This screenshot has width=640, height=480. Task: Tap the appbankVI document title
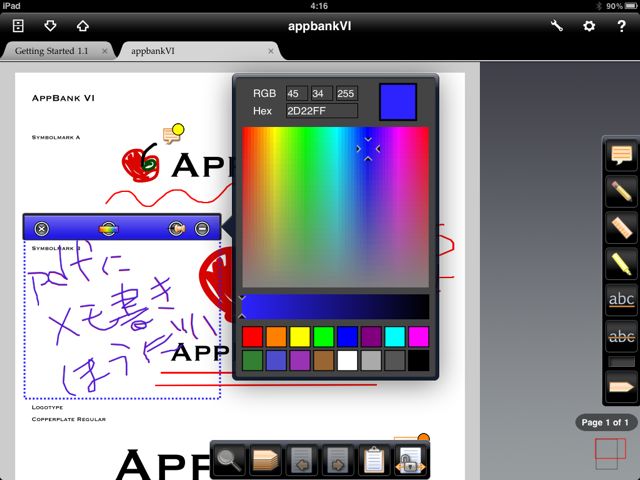320,26
